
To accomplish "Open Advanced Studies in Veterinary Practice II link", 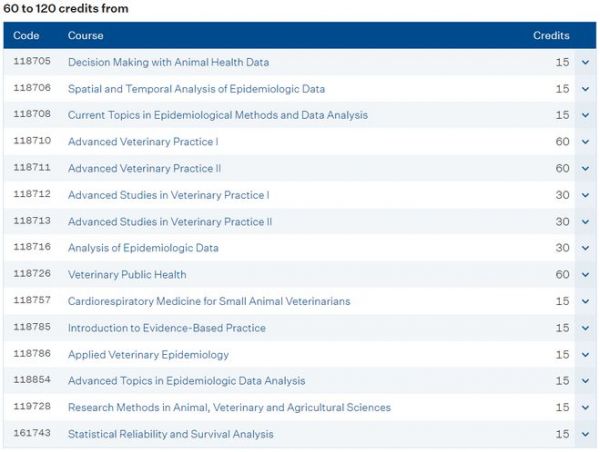I will coord(170,222).
